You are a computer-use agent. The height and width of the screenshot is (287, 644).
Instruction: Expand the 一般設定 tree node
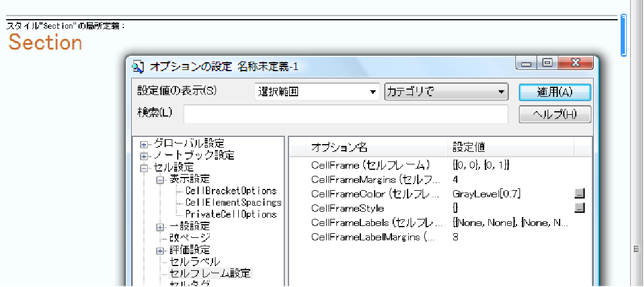160,227
